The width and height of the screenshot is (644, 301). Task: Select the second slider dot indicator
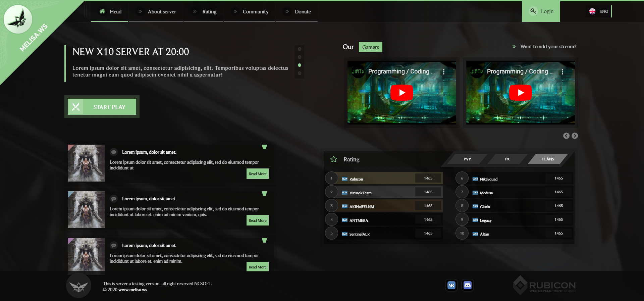300,57
